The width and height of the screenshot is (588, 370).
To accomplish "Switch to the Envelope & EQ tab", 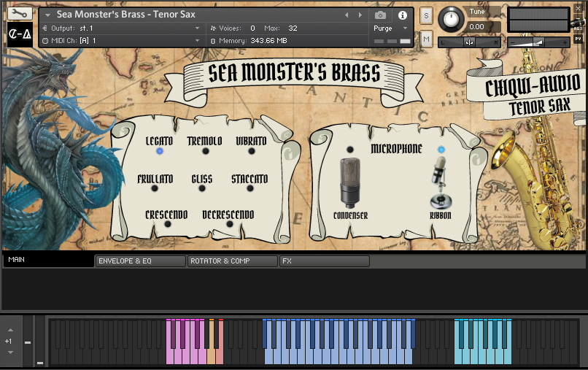I will click(140, 261).
